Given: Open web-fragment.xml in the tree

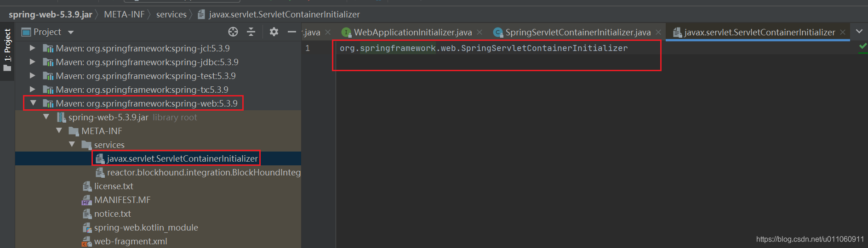Looking at the screenshot, I should pos(158,241).
